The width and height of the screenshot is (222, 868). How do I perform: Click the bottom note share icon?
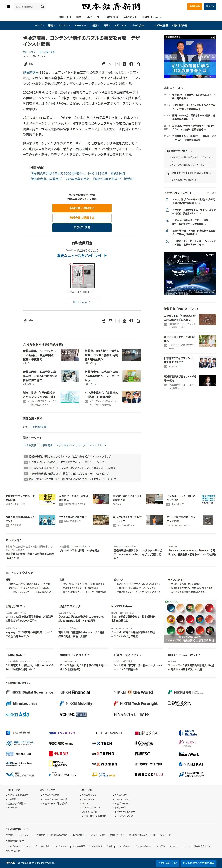coord(118,321)
